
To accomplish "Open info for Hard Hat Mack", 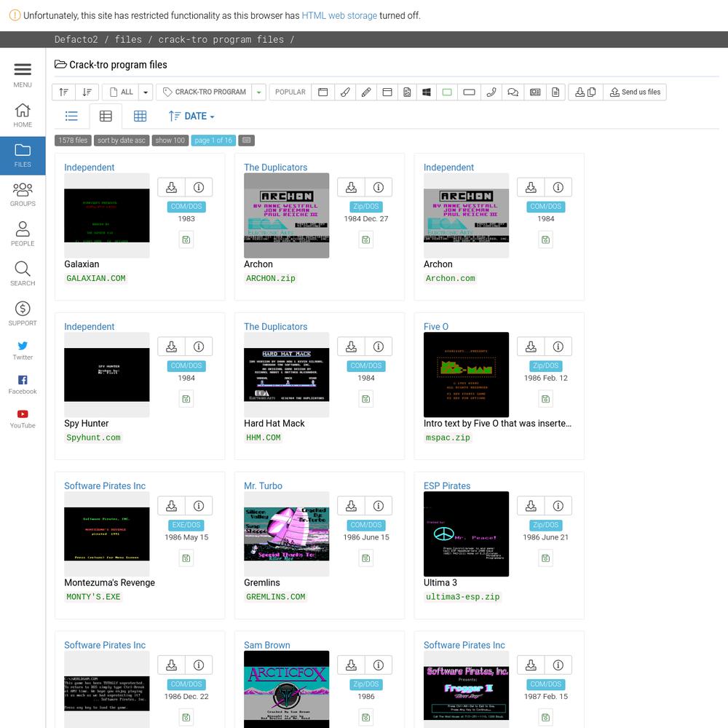I will pyautogui.click(x=378, y=347).
